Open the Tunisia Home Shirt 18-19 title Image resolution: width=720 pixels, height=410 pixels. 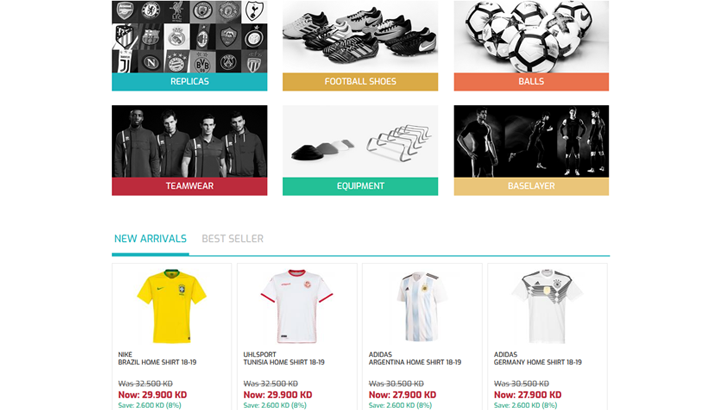[x=284, y=362]
